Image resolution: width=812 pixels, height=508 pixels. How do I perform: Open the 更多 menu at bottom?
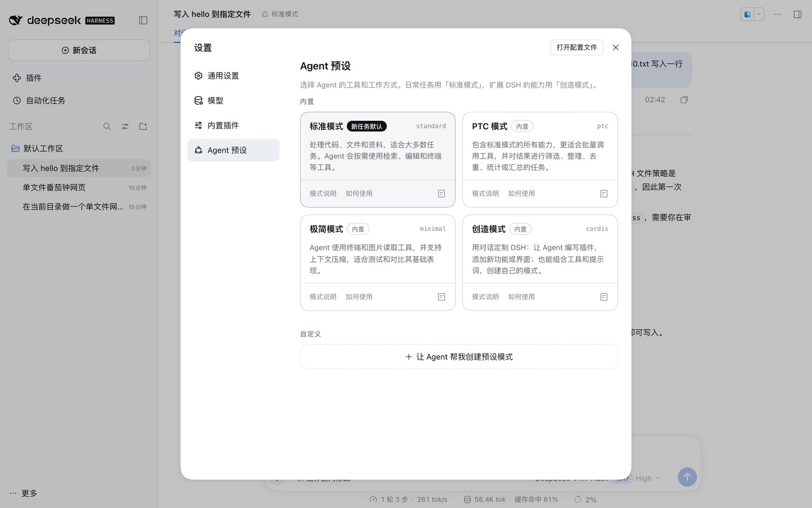[23, 493]
